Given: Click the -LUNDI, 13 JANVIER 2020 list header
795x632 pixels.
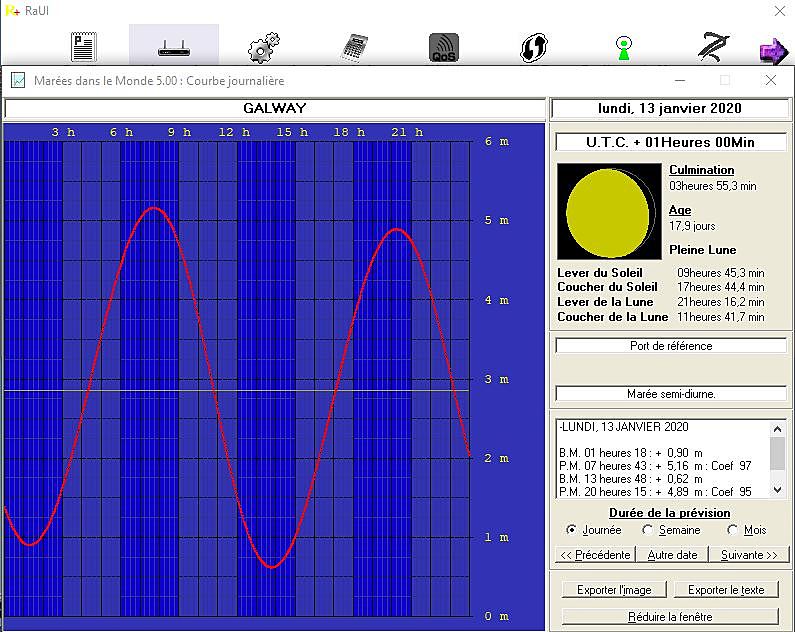Looking at the screenshot, I should (624, 427).
